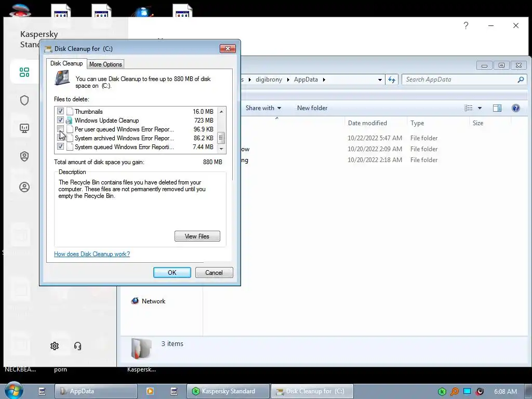This screenshot has width=532, height=399.
Task: Select the Kaspersky Standard taskbar button
Action: point(228,391)
